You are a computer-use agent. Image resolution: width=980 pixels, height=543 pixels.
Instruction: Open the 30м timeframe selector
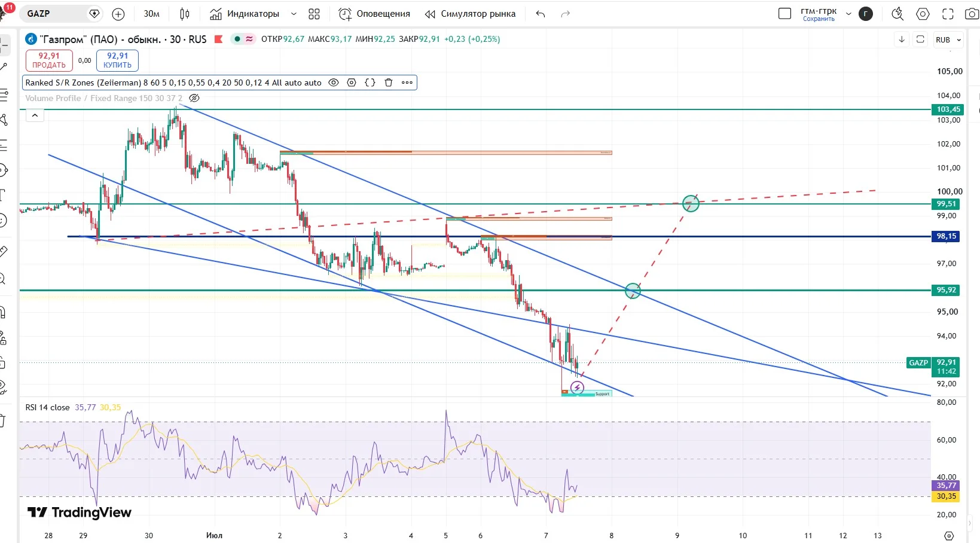pyautogui.click(x=152, y=14)
